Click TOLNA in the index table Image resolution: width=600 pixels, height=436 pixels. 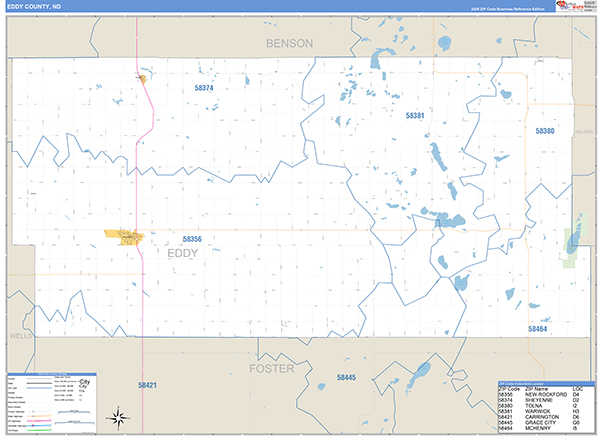(x=534, y=406)
